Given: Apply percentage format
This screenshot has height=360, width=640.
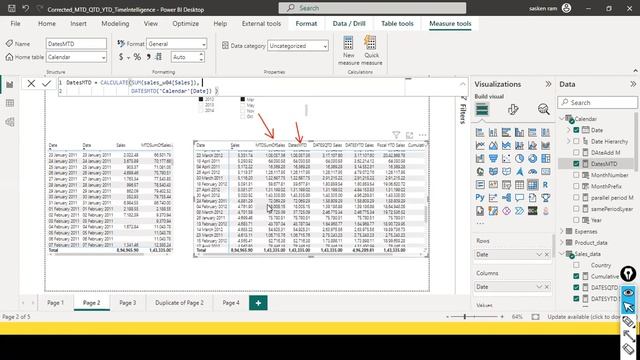Looking at the screenshot, I should pos(137,57).
